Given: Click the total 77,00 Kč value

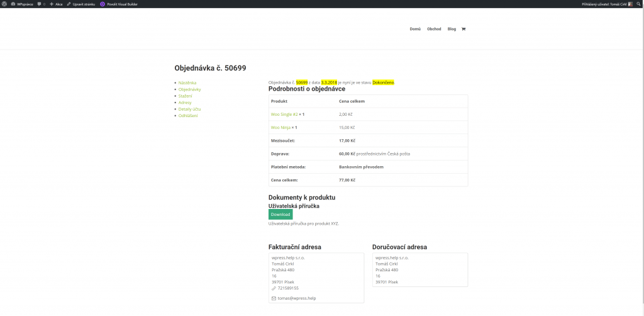Looking at the screenshot, I should point(347,180).
